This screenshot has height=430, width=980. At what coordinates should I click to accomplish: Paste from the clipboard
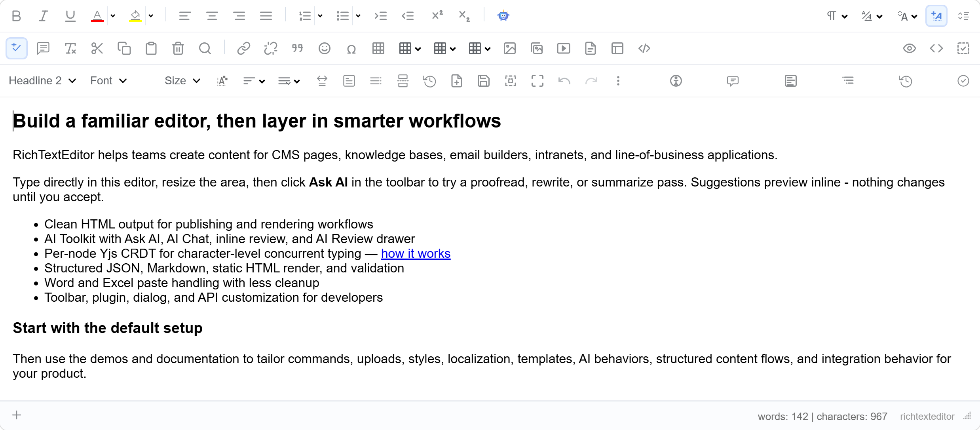tap(151, 48)
